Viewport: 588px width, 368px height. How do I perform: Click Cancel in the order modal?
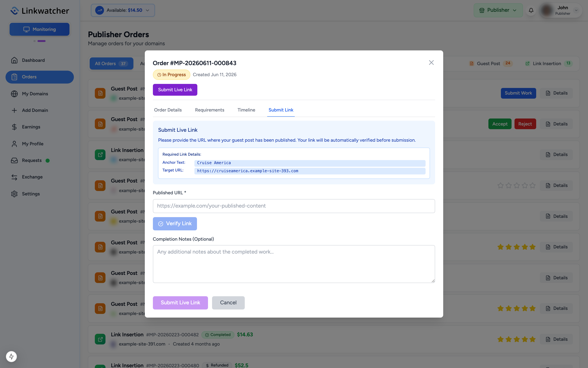[228, 303]
